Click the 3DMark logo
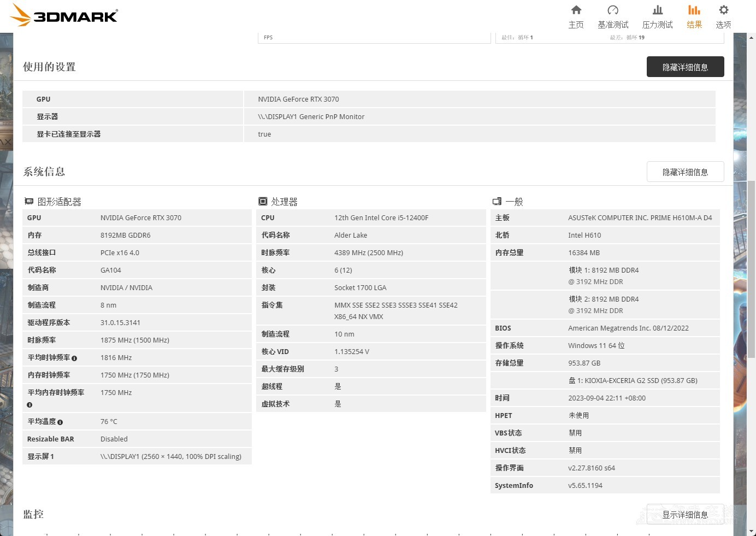Screen dimensions: 756x536 [x=64, y=15]
